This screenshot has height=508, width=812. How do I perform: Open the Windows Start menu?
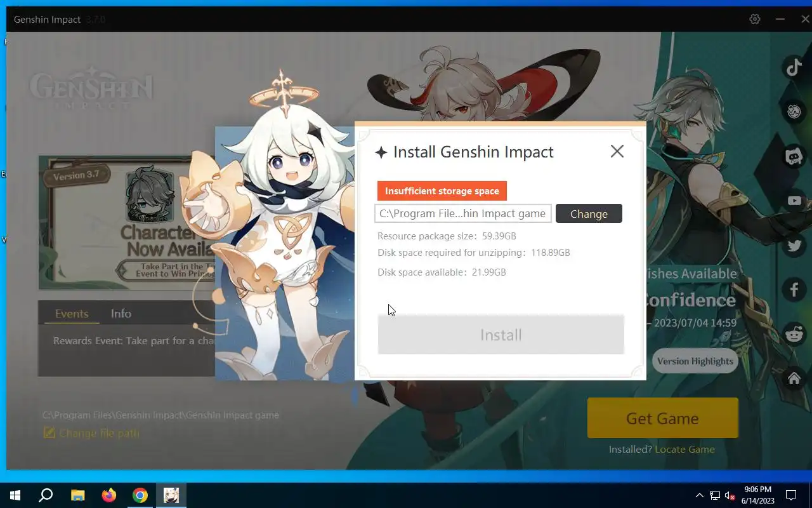[x=15, y=495]
